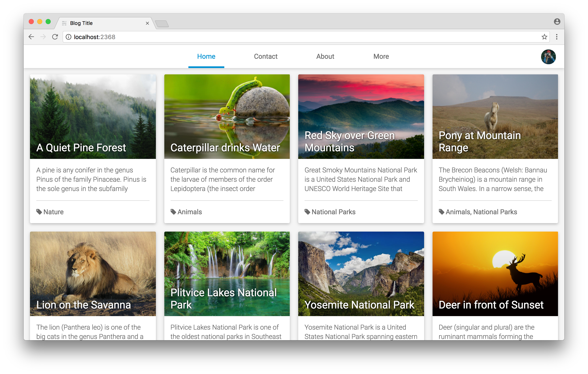Reload the page with refresh icon
Screen dimensions: 588x374
pyautogui.click(x=55, y=37)
